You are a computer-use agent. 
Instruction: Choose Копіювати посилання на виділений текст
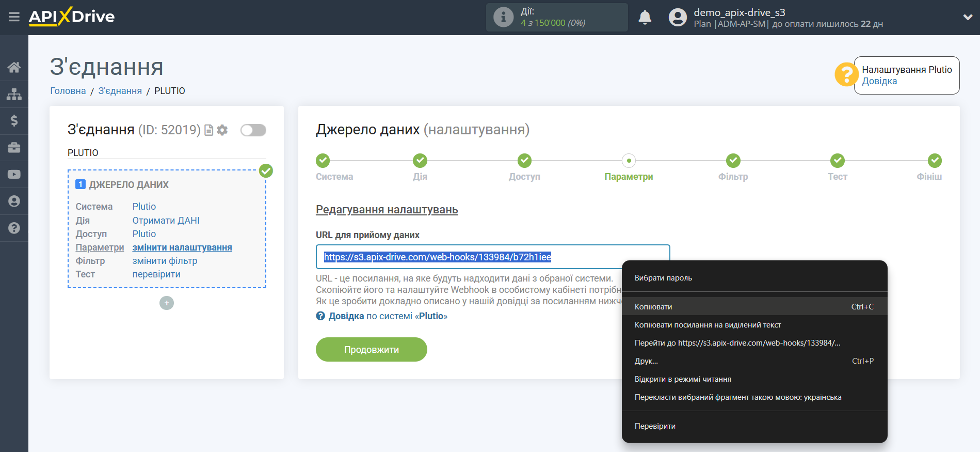[x=754, y=325]
